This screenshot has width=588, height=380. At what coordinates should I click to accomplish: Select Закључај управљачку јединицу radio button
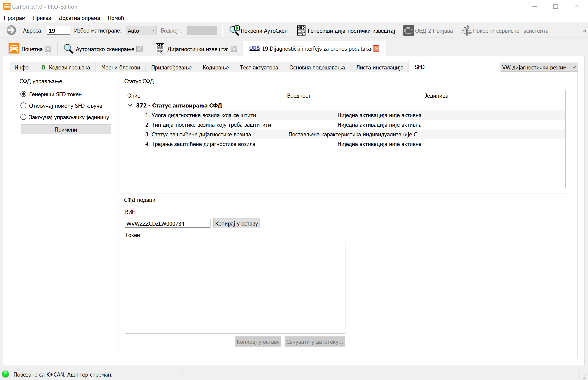pos(23,117)
